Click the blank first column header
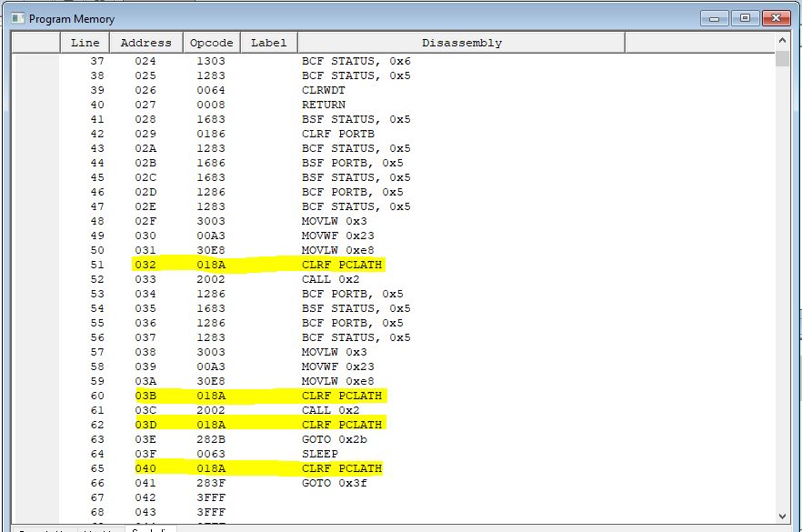Image resolution: width=802 pixels, height=532 pixels. pos(35,43)
